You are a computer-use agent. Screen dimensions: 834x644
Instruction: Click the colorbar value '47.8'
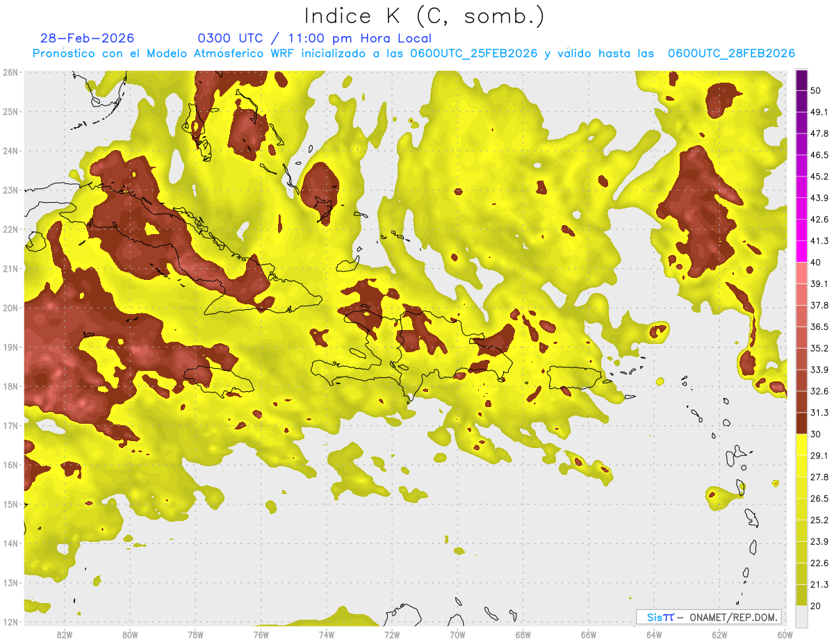click(819, 133)
